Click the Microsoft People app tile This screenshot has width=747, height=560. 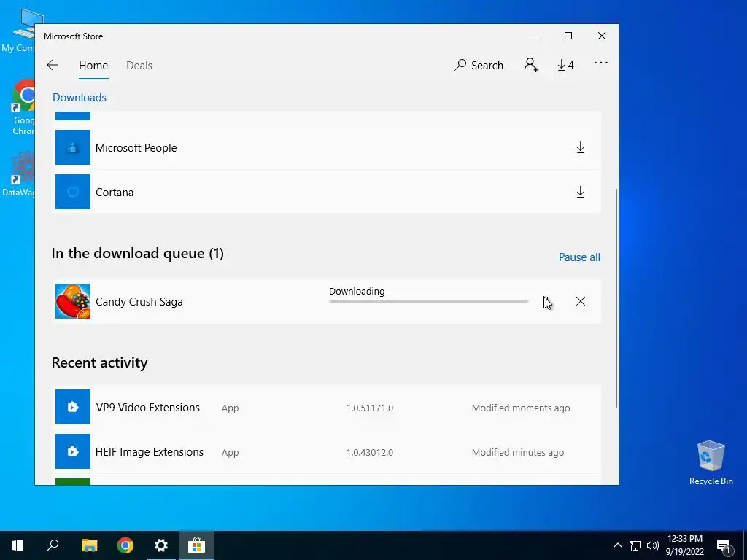point(73,147)
